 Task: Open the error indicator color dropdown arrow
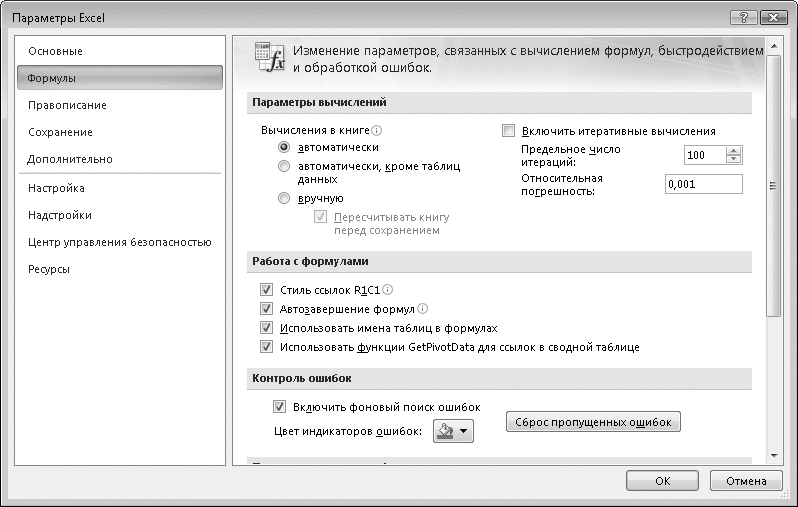pyautogui.click(x=464, y=432)
